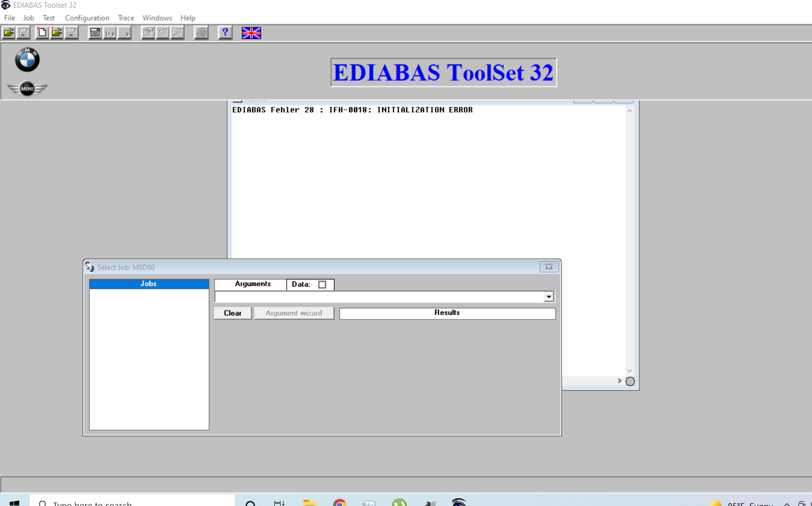Open help with the blue question mark icon
The height and width of the screenshot is (506, 812).
tap(225, 33)
